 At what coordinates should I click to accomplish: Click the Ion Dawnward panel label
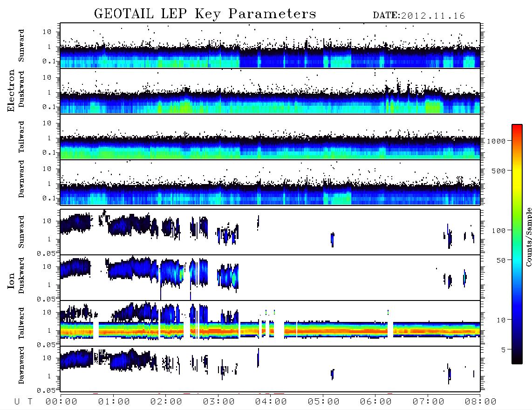[x=21, y=365]
